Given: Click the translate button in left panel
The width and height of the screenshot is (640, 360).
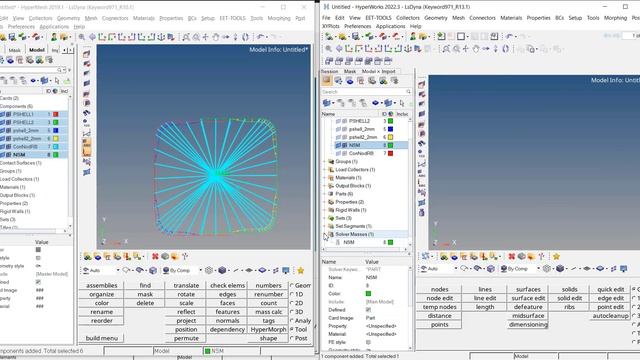Looking at the screenshot, I should tap(186, 285).
